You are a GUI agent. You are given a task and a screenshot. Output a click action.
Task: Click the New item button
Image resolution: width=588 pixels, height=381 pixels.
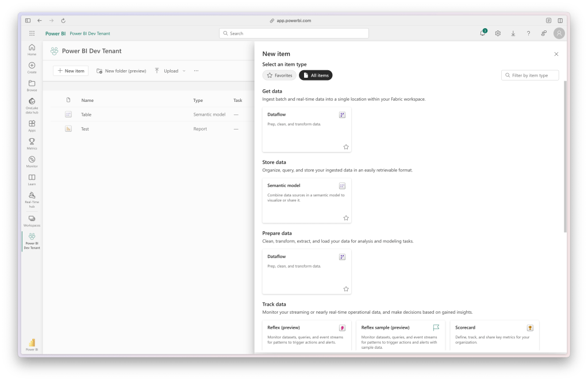click(x=71, y=71)
